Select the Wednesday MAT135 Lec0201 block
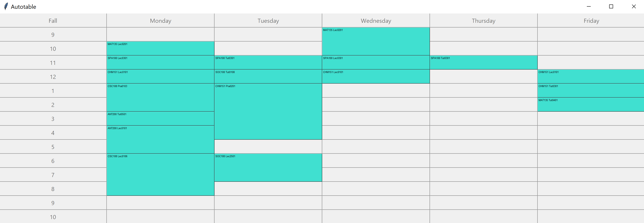 376,41
